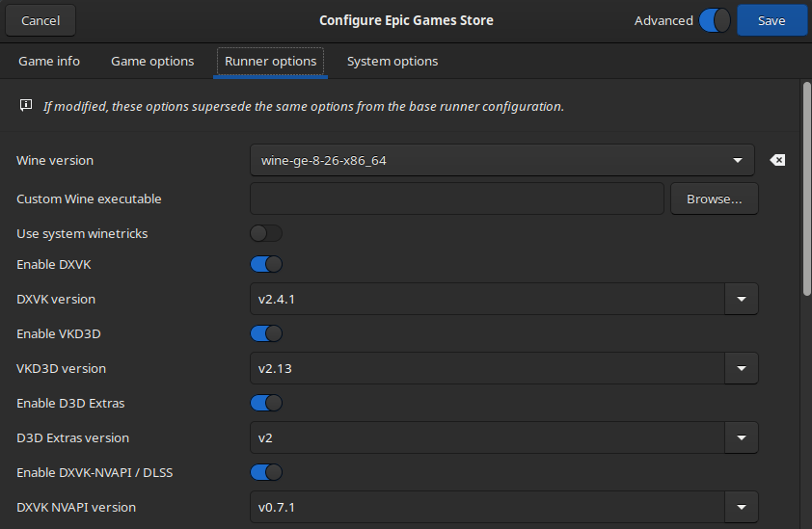This screenshot has width=812, height=529.
Task: Open DXVK NVAPI version dropdown arrow
Action: (742, 507)
